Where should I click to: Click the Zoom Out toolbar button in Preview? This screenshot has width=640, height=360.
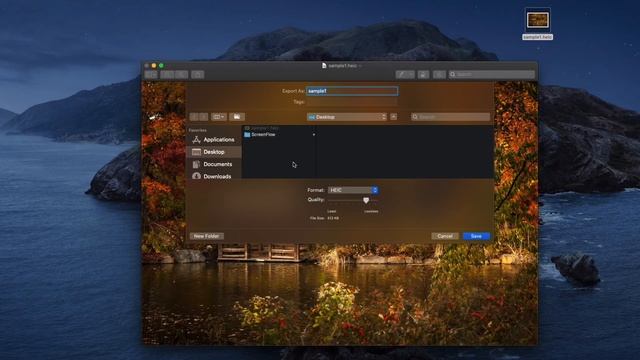point(167,74)
